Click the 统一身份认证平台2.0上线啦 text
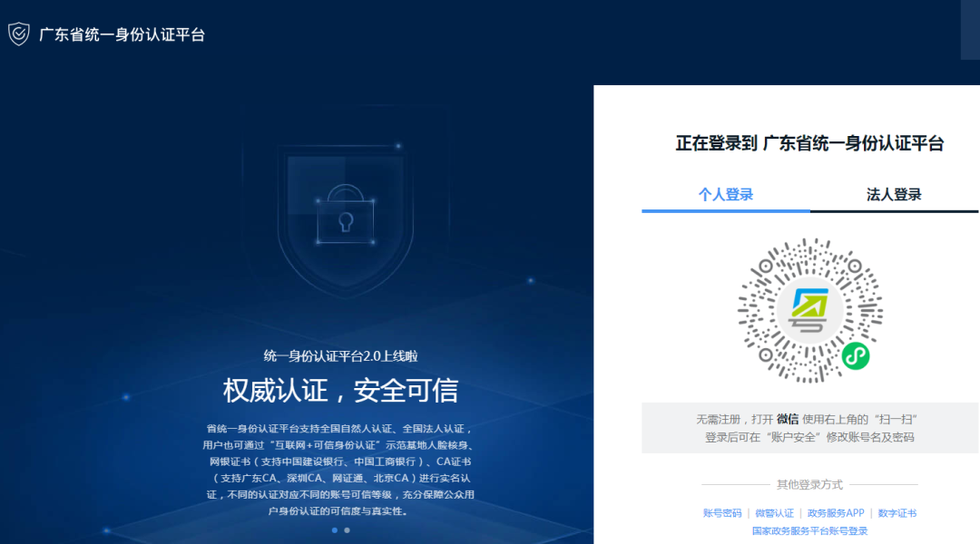 (340, 356)
